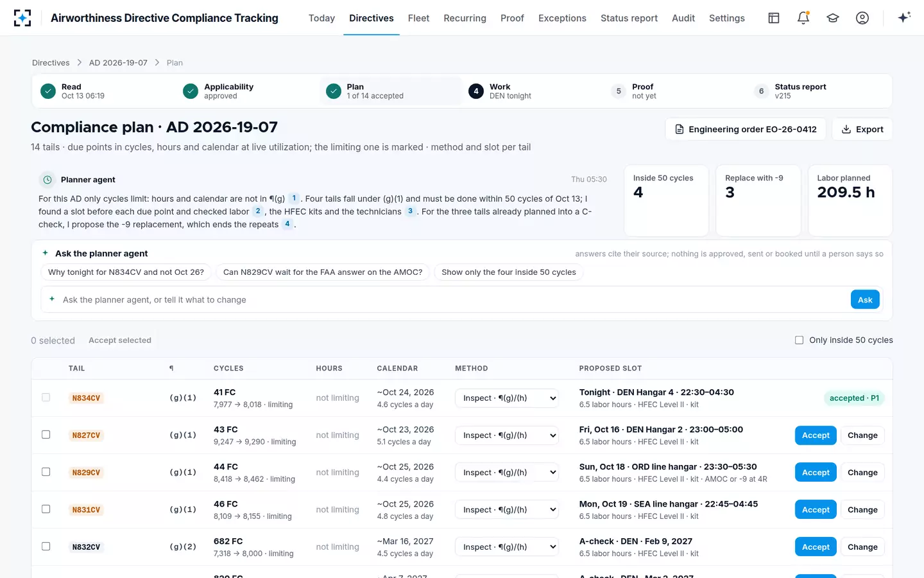Click the Ask button
Viewport: 924px width, 578px height.
[865, 300]
